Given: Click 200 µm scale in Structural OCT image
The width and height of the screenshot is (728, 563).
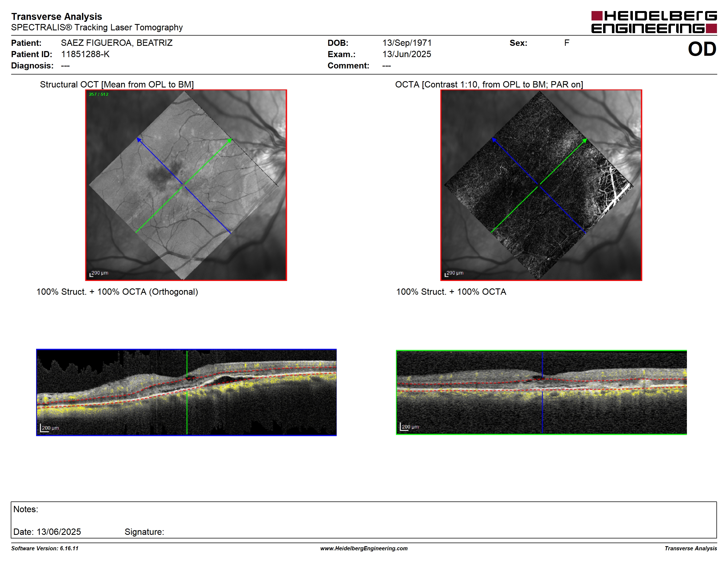Looking at the screenshot, I should (x=99, y=273).
